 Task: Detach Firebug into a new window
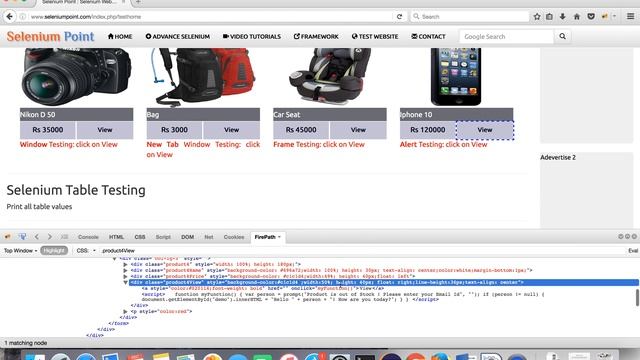(x=627, y=237)
